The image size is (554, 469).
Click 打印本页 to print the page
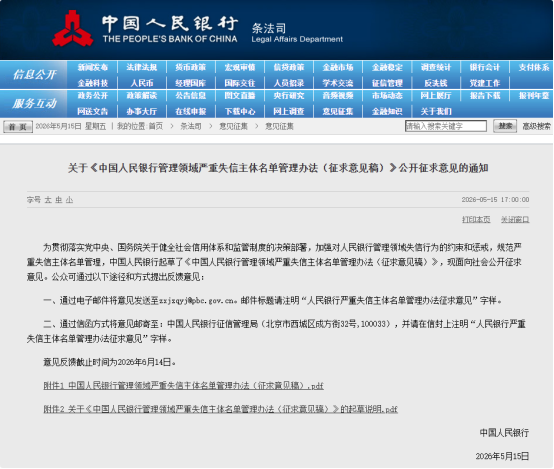[476, 219]
